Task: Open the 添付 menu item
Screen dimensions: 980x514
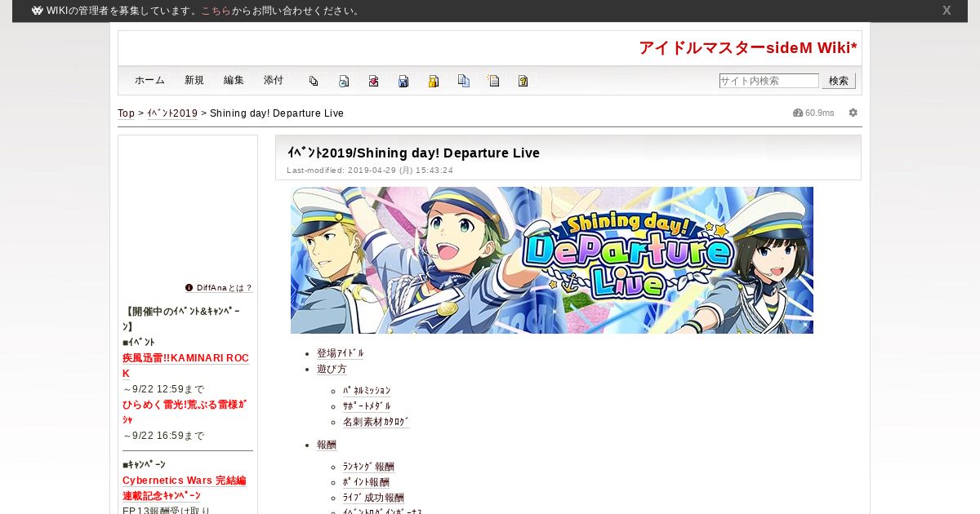Action: pyautogui.click(x=274, y=80)
